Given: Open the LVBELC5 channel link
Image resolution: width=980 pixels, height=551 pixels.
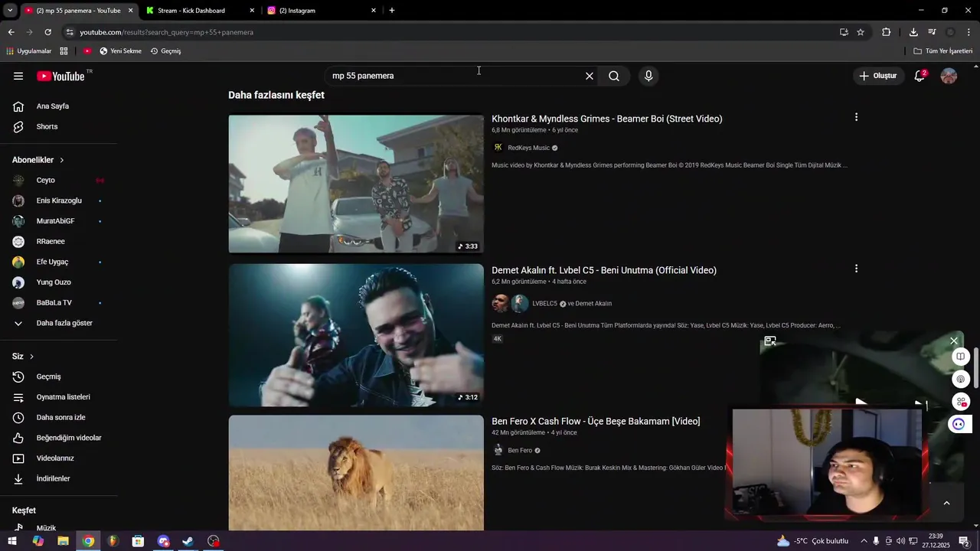Looking at the screenshot, I should [545, 304].
